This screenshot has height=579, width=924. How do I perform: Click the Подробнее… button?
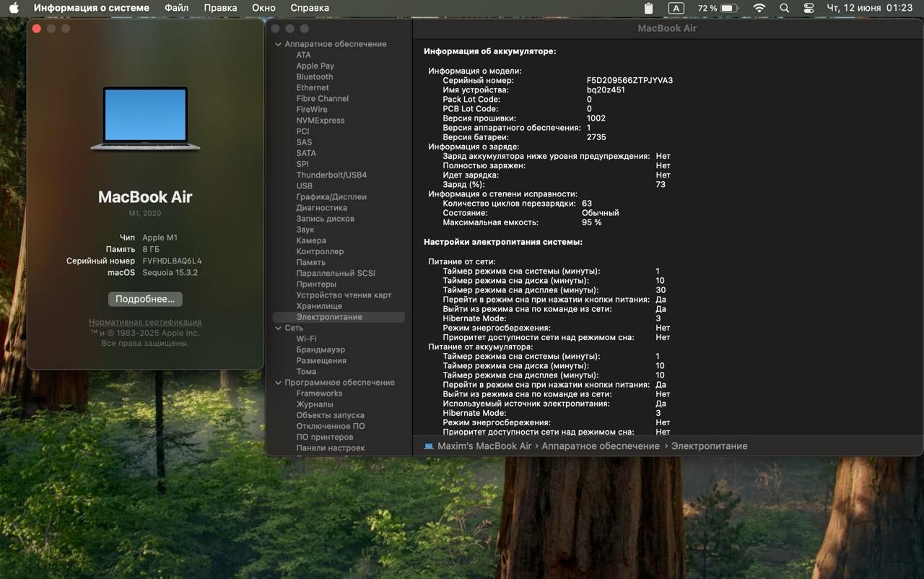(145, 299)
